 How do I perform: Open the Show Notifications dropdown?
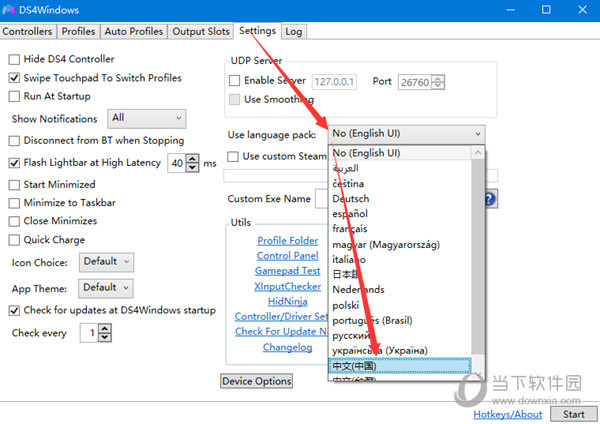tap(147, 118)
